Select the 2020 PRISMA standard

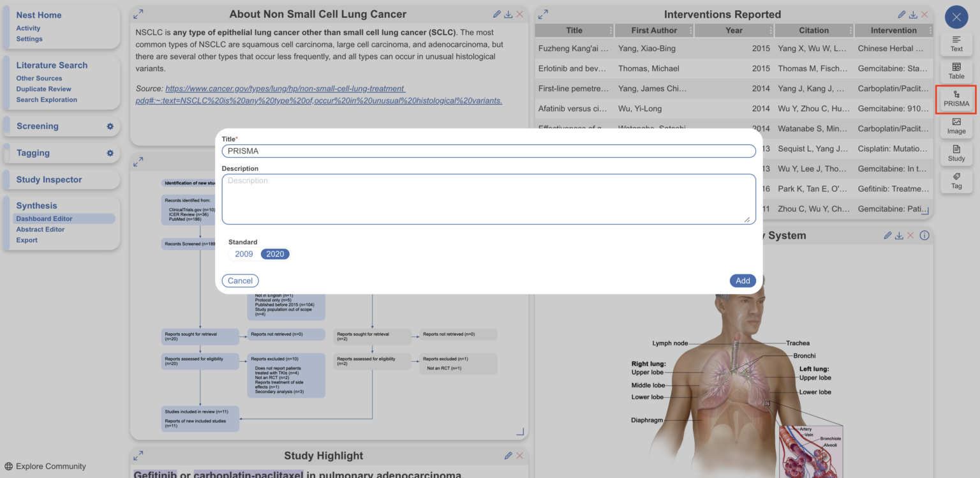tap(275, 254)
